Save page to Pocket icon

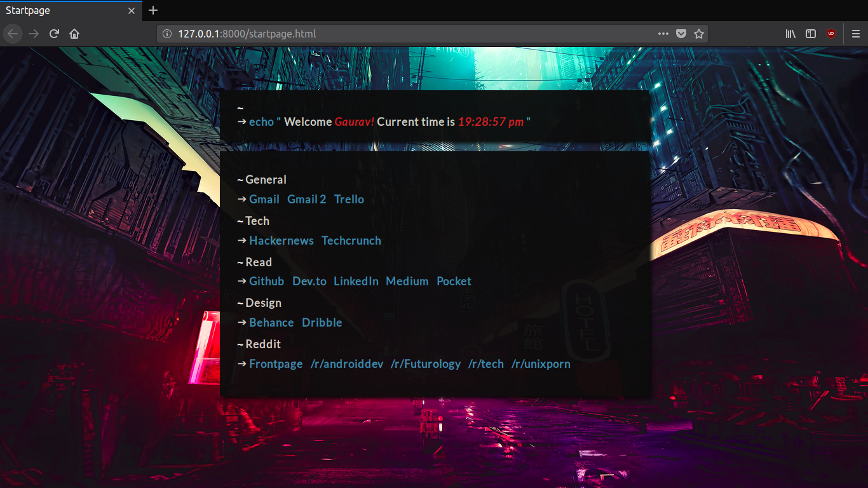coord(681,34)
